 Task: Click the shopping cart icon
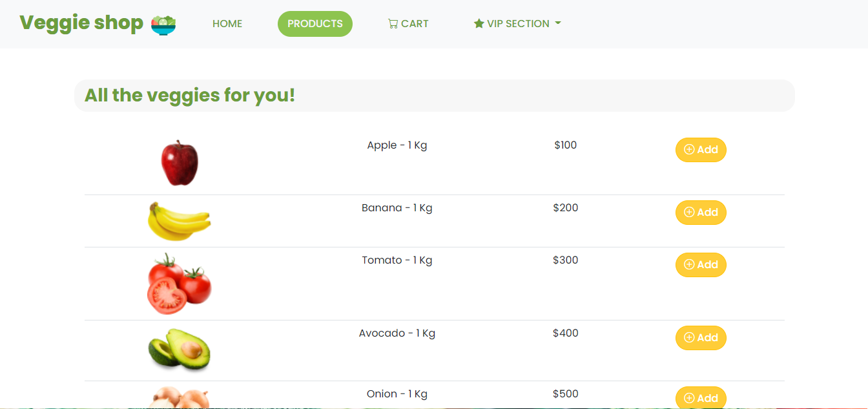393,24
